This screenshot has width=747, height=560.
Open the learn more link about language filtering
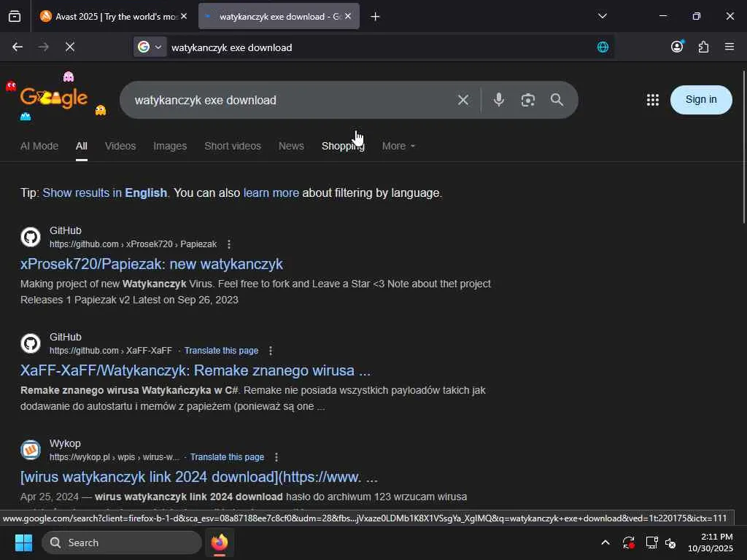click(271, 192)
